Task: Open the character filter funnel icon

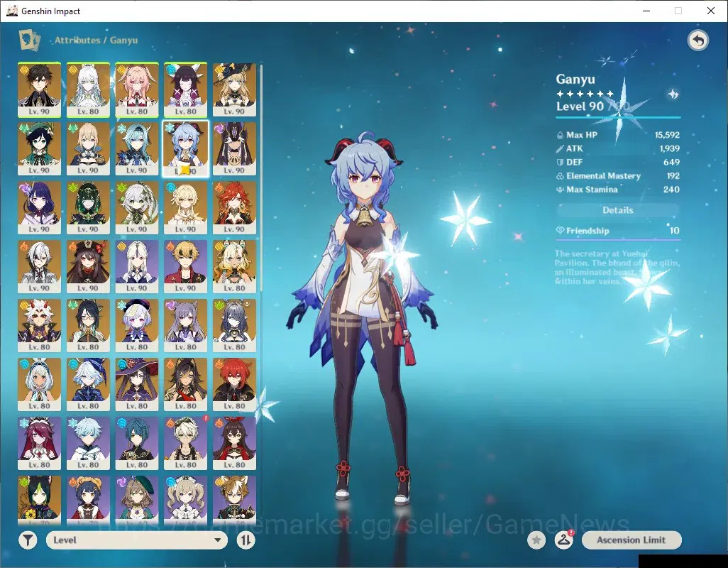Action: tap(28, 540)
